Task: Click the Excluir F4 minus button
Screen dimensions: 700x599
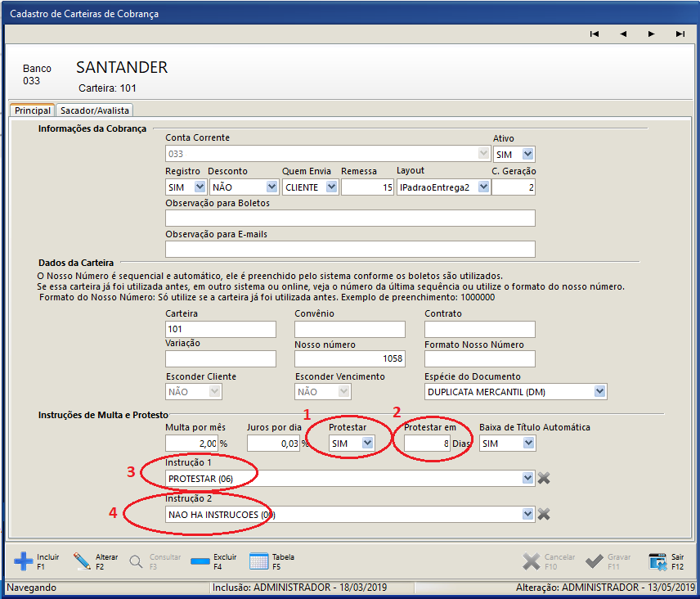Action: click(213, 561)
